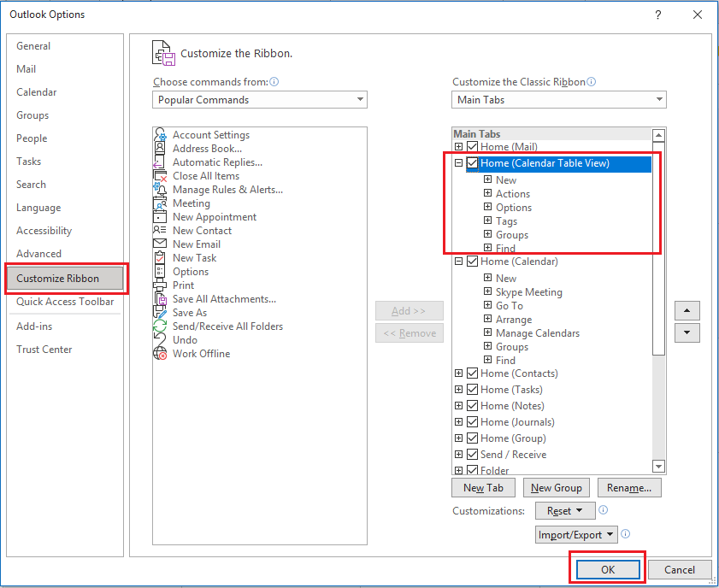Click the Move Down arrow button
The width and height of the screenshot is (719, 588).
[687, 332]
